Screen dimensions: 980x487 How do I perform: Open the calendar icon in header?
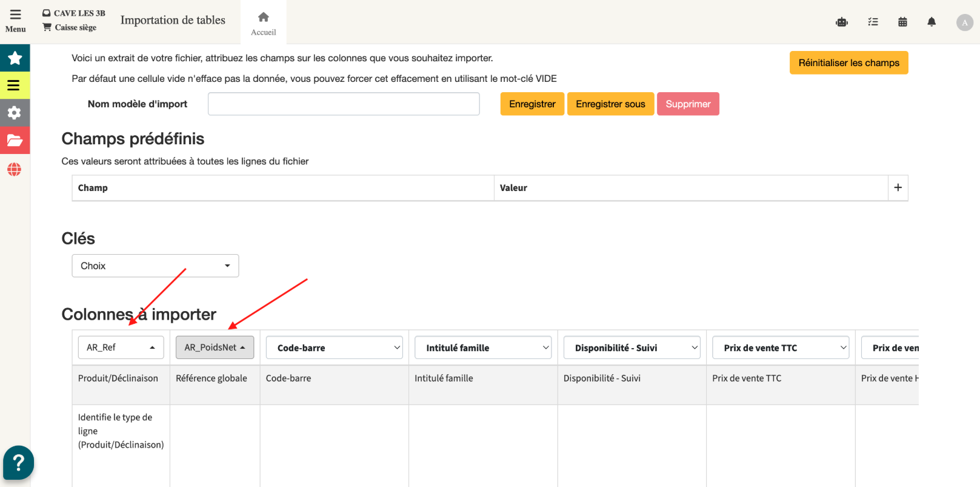coord(902,22)
